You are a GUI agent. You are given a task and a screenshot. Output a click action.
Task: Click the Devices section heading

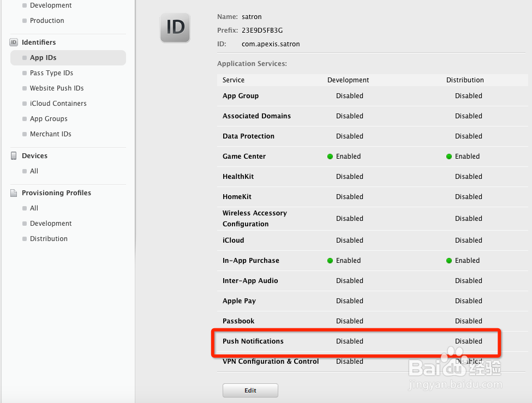[x=34, y=156]
